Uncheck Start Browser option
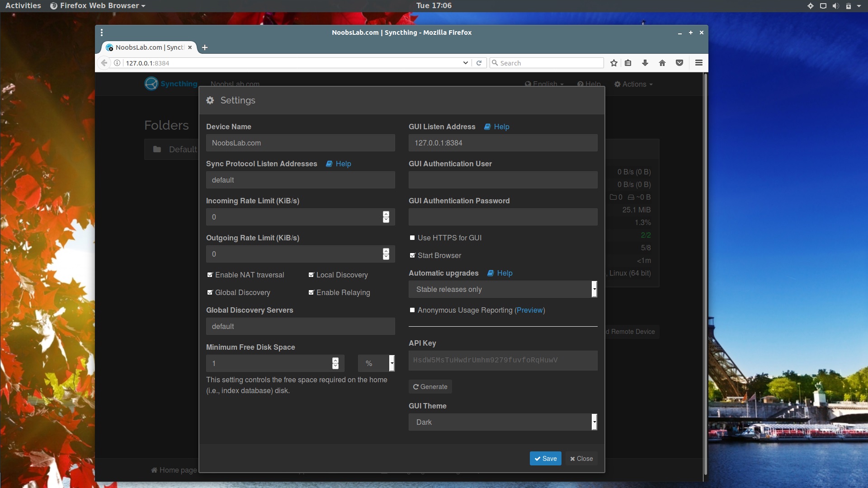The image size is (868, 488). point(412,255)
